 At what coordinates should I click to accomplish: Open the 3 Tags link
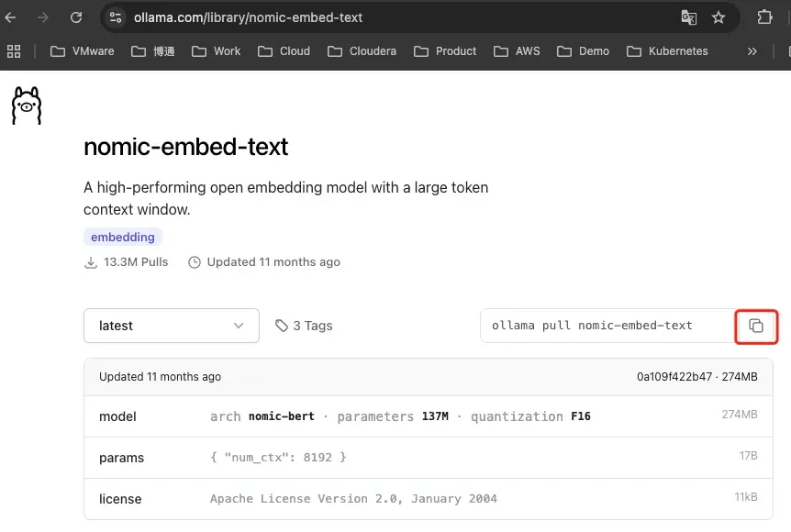coord(304,326)
